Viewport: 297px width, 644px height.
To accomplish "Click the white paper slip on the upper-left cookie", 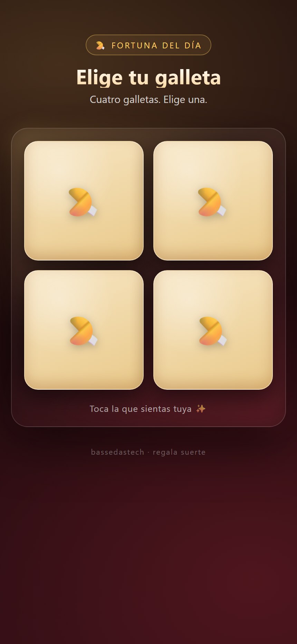I will tap(92, 210).
